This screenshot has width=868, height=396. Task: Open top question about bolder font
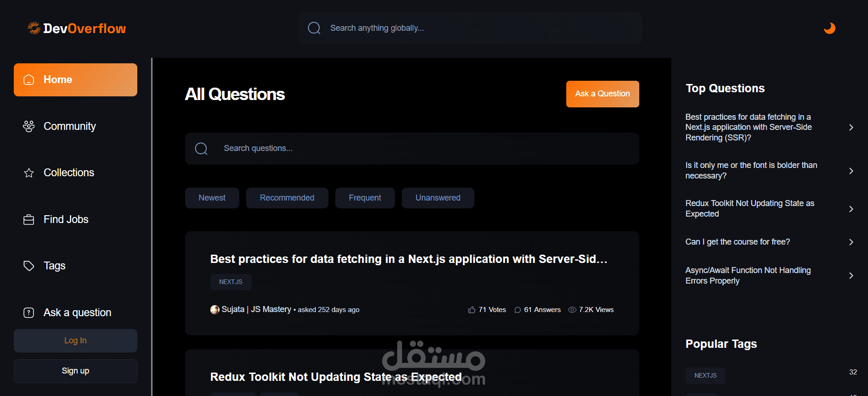[751, 171]
